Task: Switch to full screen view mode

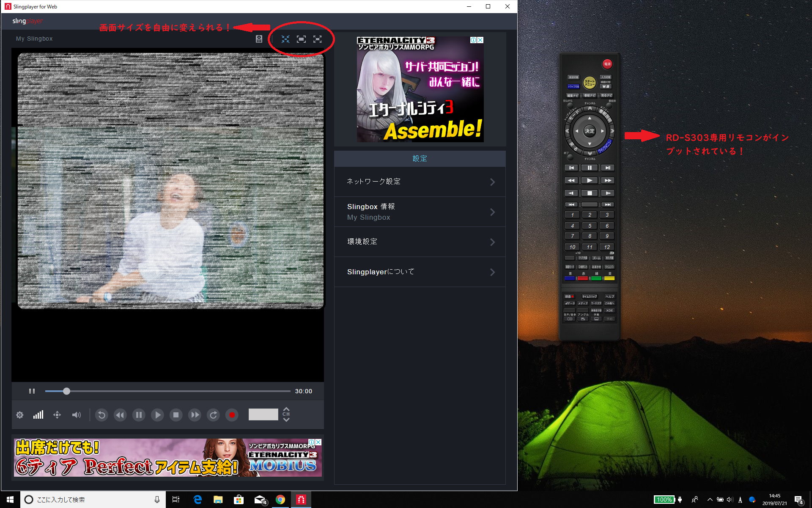Action: tap(317, 39)
